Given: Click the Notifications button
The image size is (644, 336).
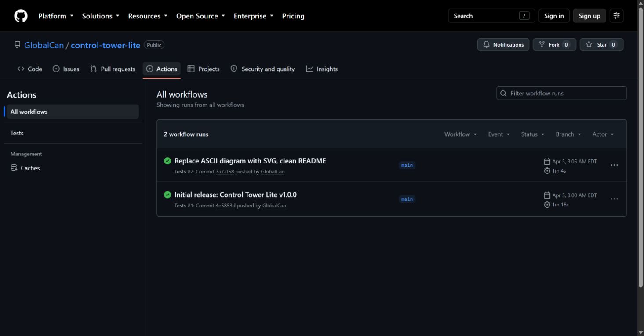Looking at the screenshot, I should [503, 44].
